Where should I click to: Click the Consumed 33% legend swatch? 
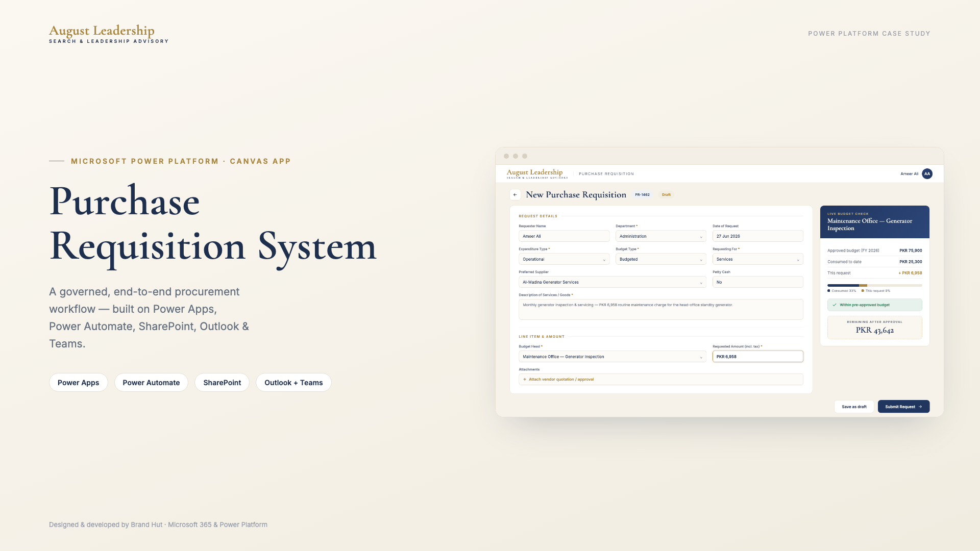828,291
